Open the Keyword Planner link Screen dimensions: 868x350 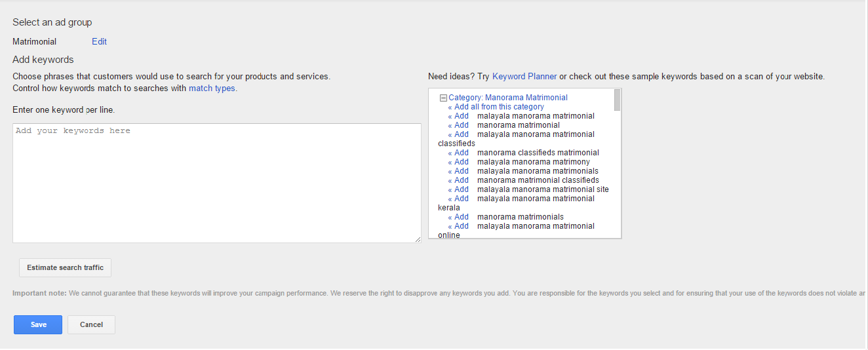(524, 76)
